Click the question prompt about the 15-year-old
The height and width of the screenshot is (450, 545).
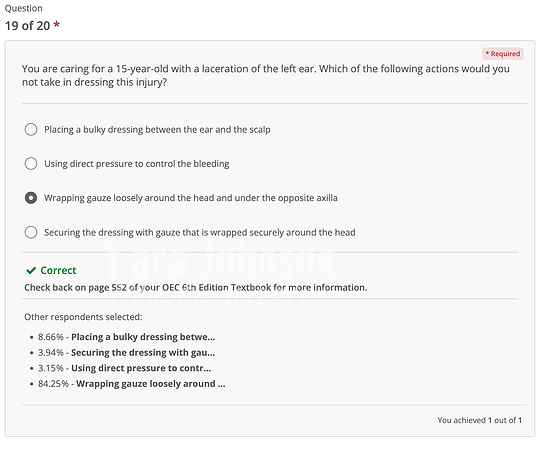click(x=266, y=75)
